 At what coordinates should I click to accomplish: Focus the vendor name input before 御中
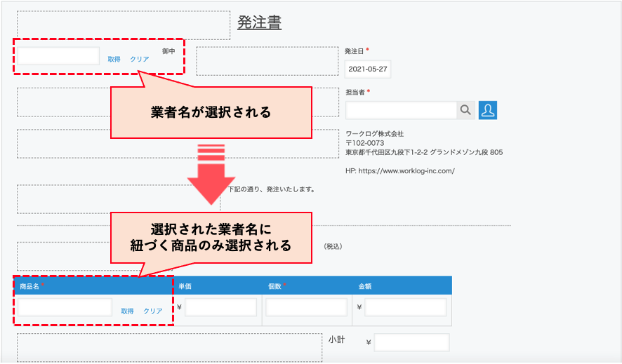[x=58, y=56]
